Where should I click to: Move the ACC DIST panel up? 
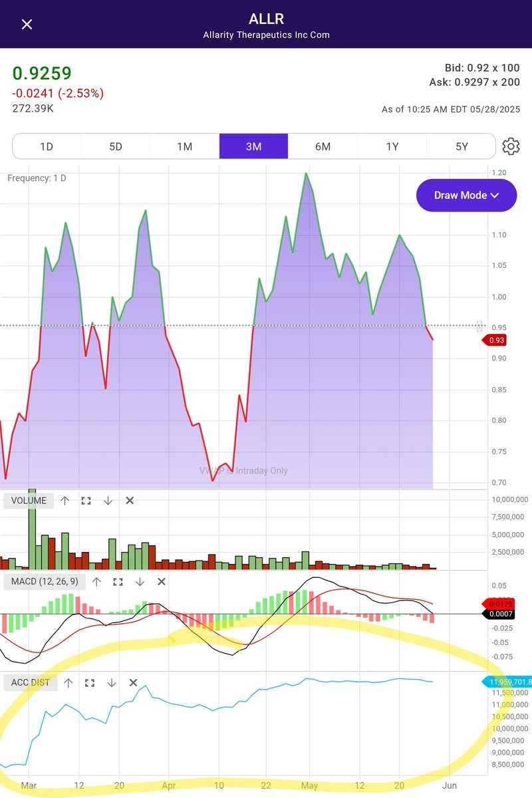click(x=67, y=682)
